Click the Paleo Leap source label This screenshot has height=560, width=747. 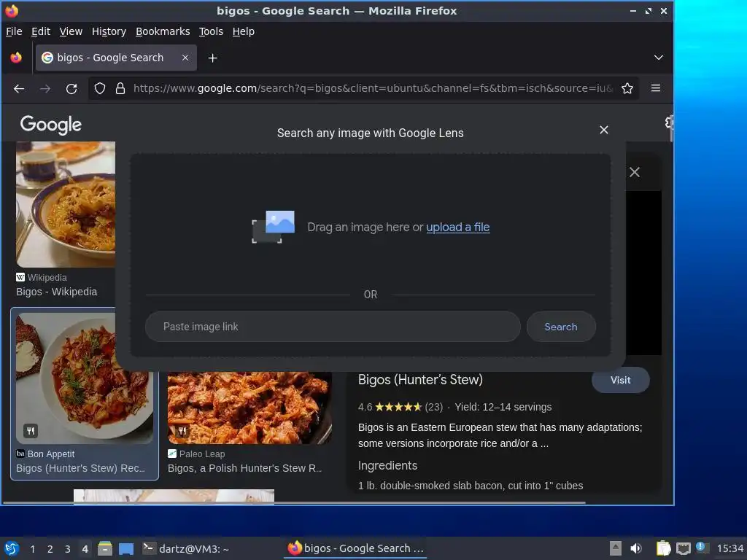coord(202,454)
